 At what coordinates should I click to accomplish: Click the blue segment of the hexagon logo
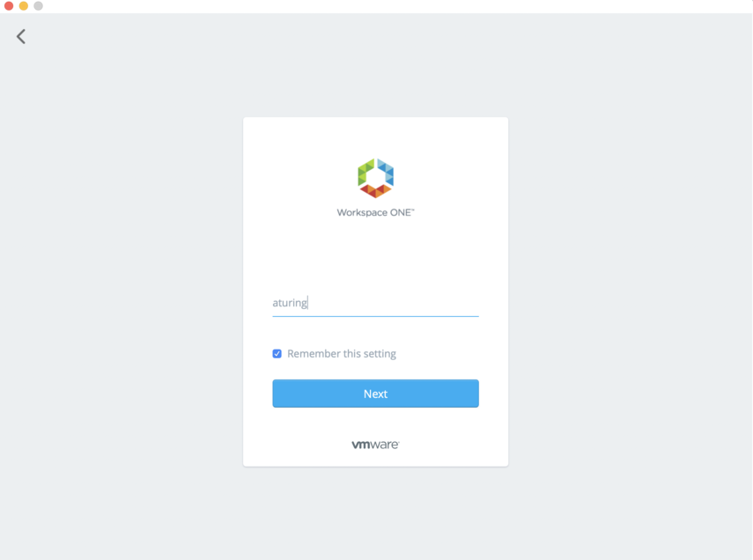tap(386, 173)
